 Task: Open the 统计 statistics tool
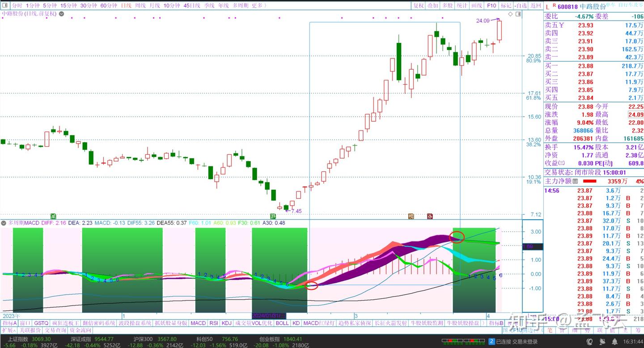pos(461,6)
